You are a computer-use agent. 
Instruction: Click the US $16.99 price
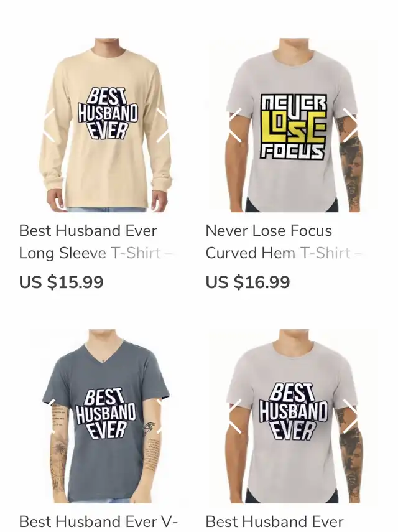click(x=248, y=282)
